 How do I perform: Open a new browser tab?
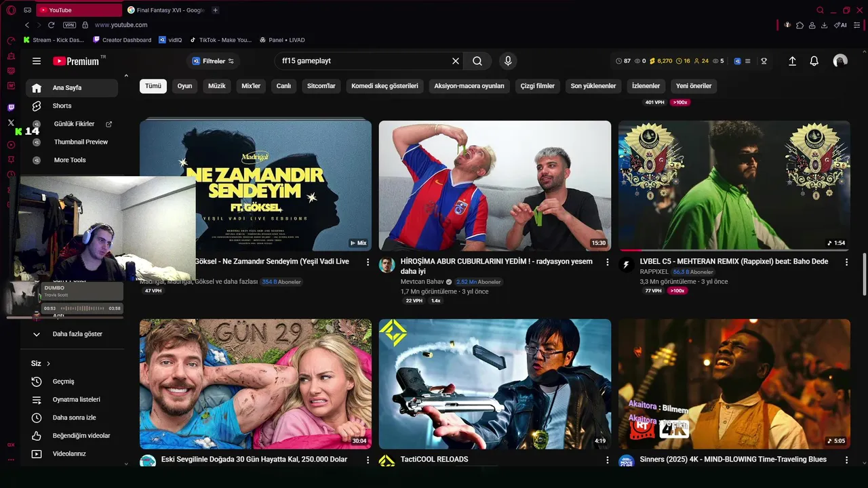pyautogui.click(x=215, y=10)
